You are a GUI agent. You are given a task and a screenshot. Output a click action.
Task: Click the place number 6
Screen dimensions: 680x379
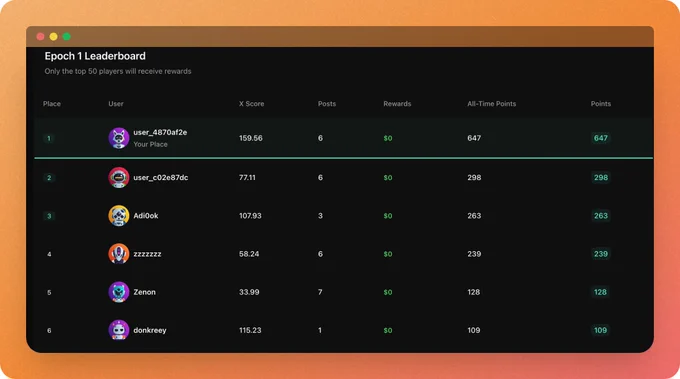click(49, 330)
